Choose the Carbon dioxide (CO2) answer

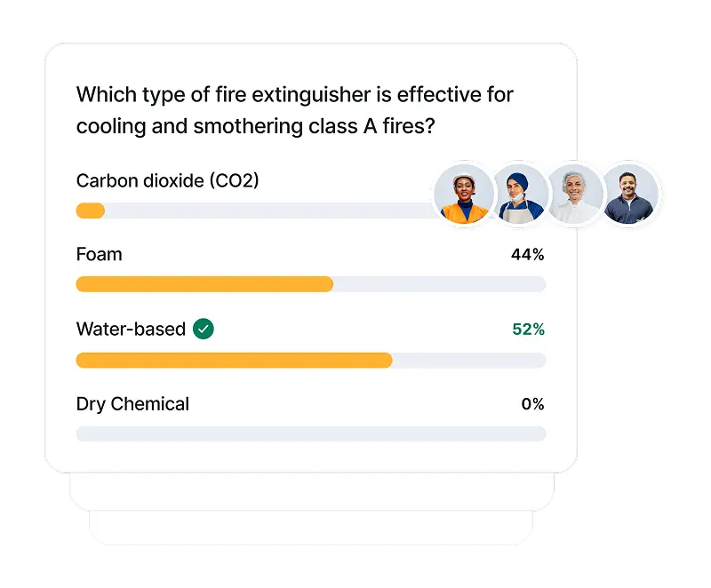[167, 180]
